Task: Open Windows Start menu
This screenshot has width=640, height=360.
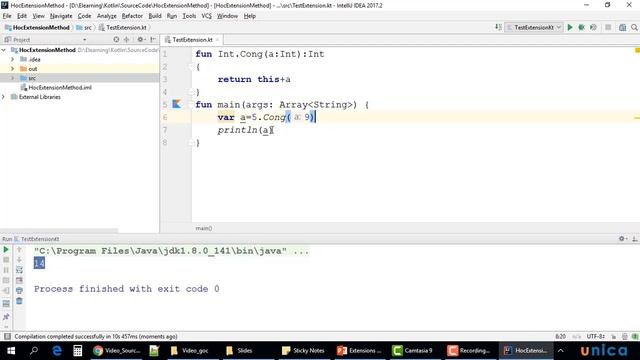Action: 11,351
